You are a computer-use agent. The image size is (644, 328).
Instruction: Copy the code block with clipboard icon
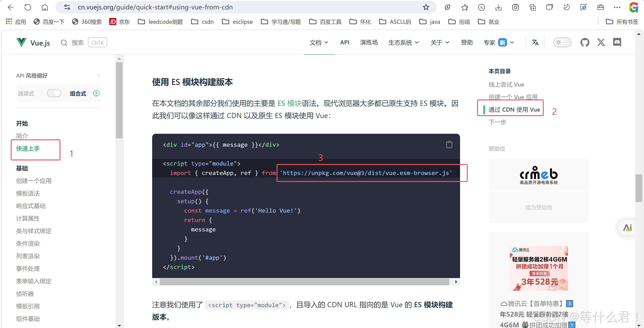[449, 145]
